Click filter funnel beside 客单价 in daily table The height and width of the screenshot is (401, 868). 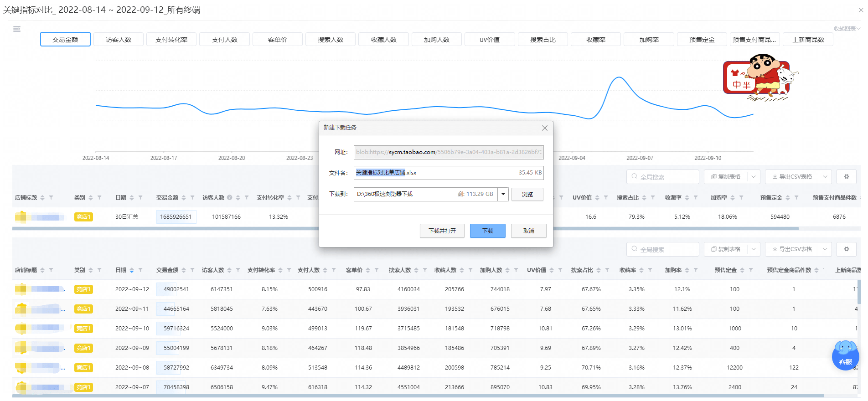(377, 270)
